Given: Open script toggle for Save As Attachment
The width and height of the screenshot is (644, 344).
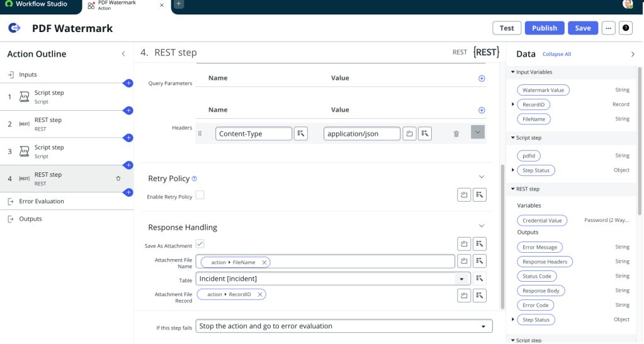Looking at the screenshot, I should click(464, 244).
